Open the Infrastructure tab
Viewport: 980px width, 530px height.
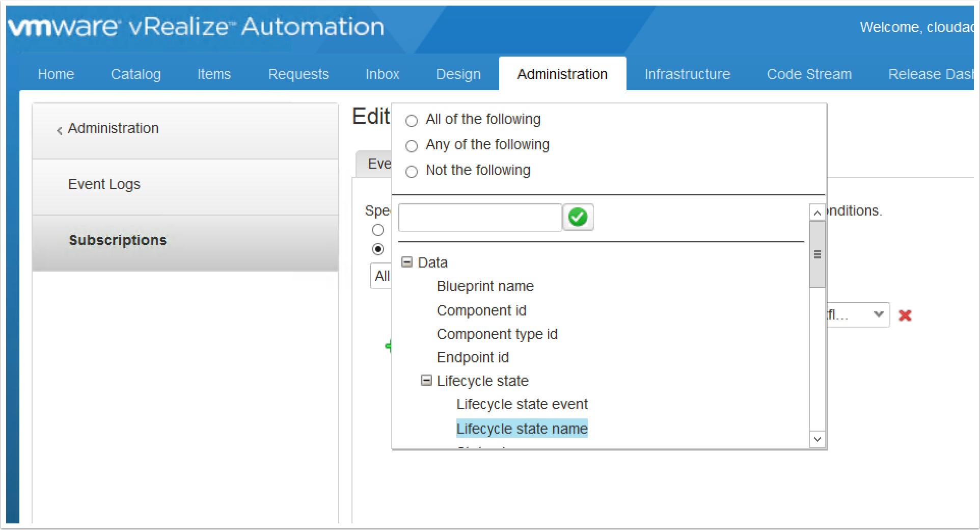[x=687, y=74]
